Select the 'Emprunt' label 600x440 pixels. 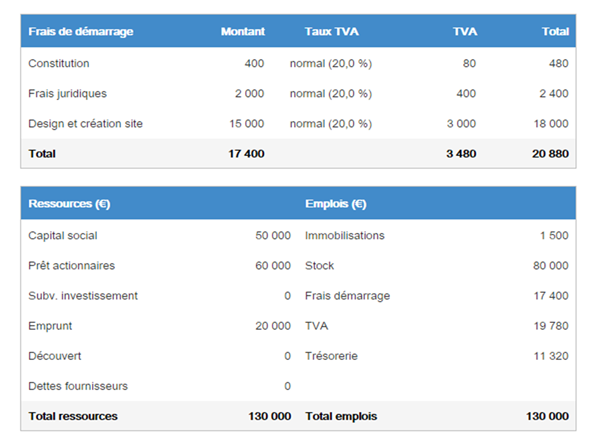click(50, 326)
